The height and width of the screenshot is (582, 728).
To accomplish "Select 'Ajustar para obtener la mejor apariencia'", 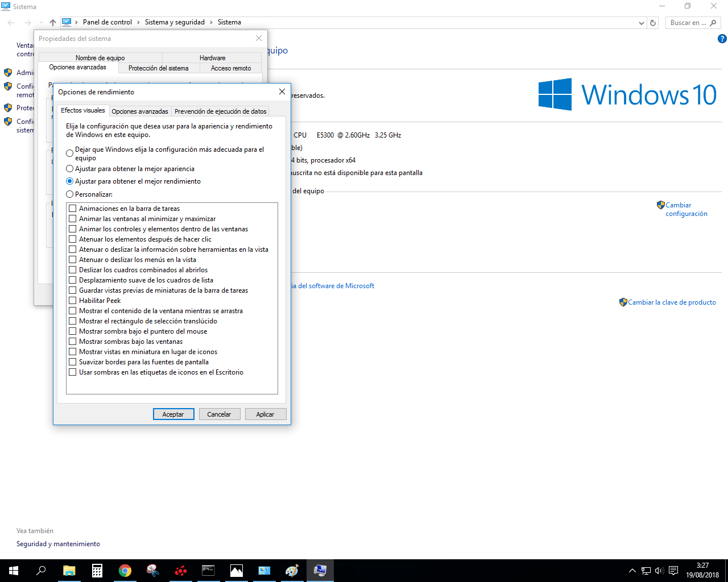I will point(69,169).
